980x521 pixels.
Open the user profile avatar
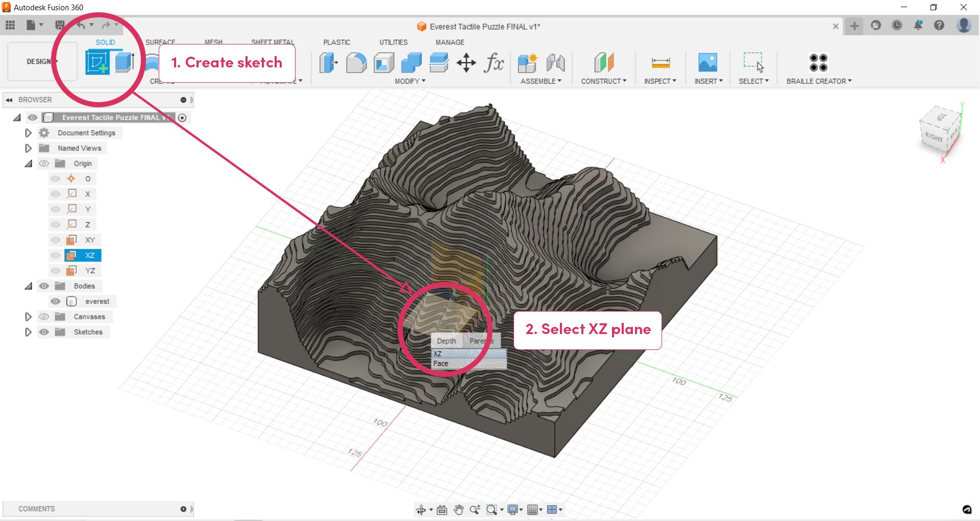coord(964,25)
